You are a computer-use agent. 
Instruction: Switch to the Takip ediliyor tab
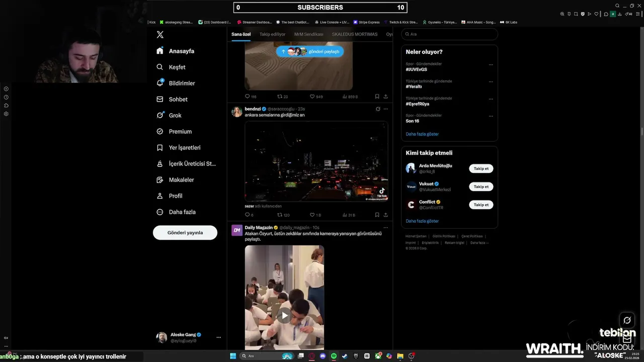[272, 34]
